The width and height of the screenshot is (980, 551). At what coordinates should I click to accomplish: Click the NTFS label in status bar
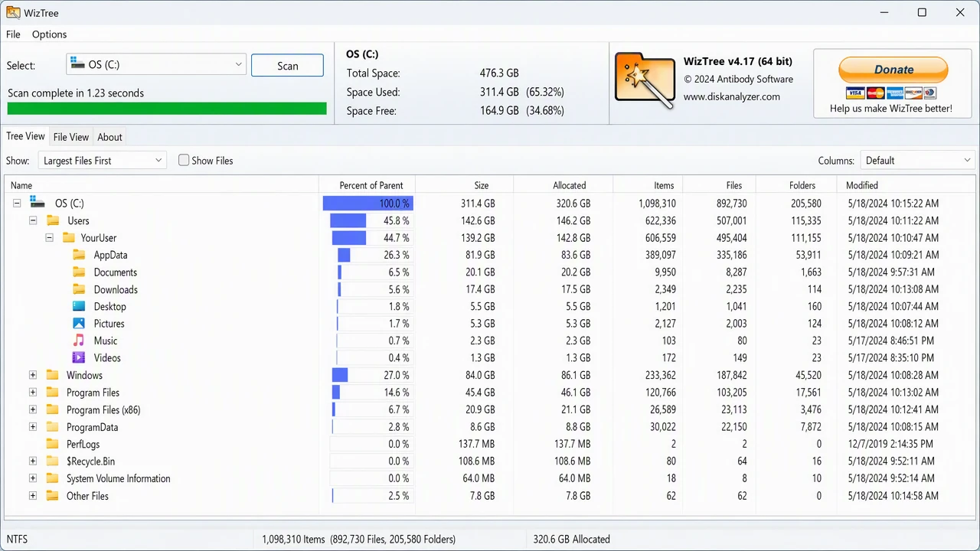(17, 540)
